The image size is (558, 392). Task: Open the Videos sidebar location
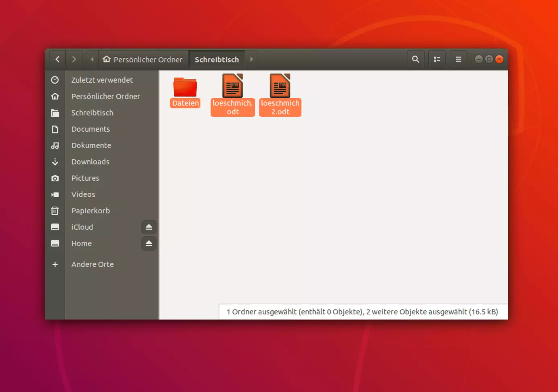pyautogui.click(x=83, y=194)
